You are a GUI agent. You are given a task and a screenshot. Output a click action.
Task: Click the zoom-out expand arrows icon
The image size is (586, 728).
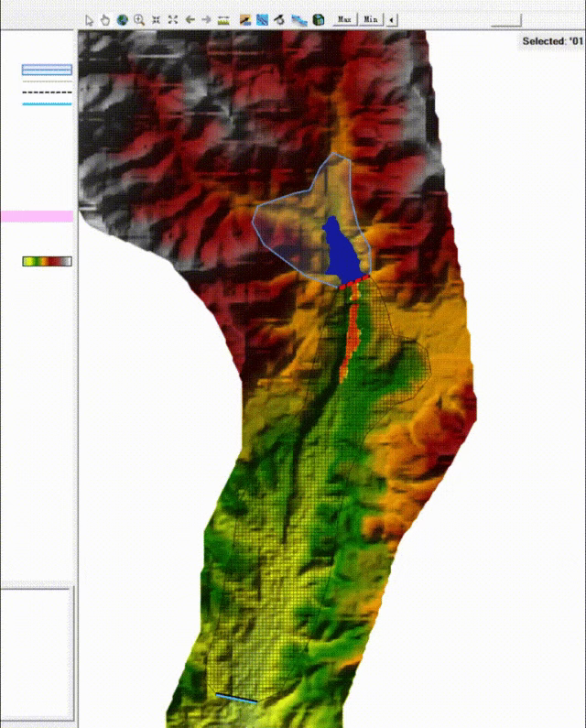pos(173,19)
